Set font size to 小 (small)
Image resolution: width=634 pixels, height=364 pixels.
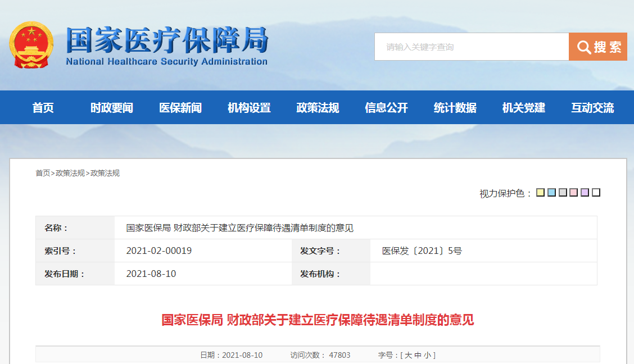pos(427,355)
